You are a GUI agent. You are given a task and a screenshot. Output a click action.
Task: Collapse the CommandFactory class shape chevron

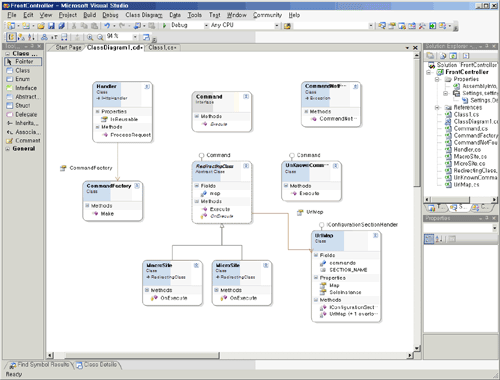(137, 186)
